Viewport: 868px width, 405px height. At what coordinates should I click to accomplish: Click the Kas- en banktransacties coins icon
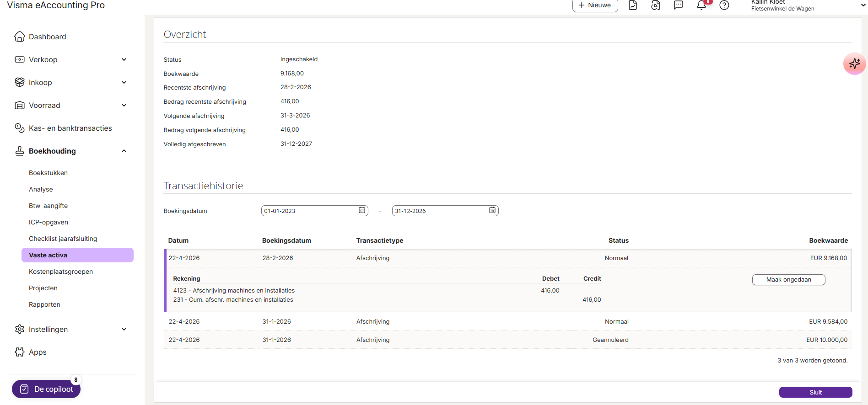click(20, 128)
